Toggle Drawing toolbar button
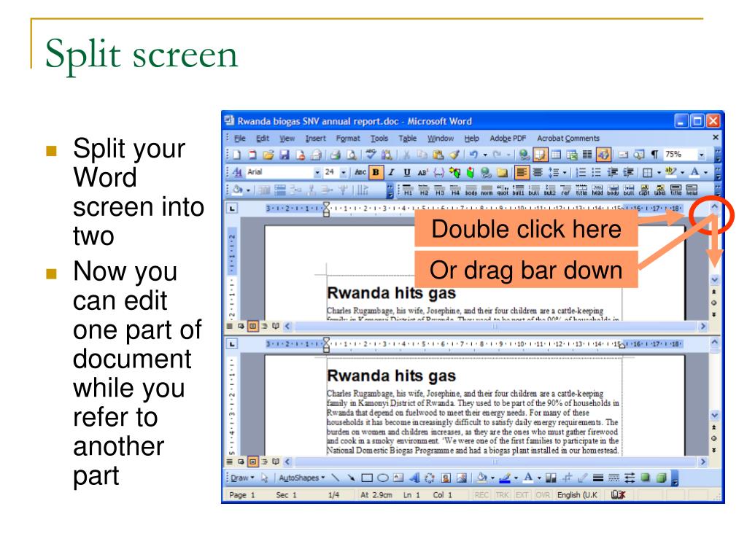The height and width of the screenshot is (560, 747). pyautogui.click(x=603, y=155)
